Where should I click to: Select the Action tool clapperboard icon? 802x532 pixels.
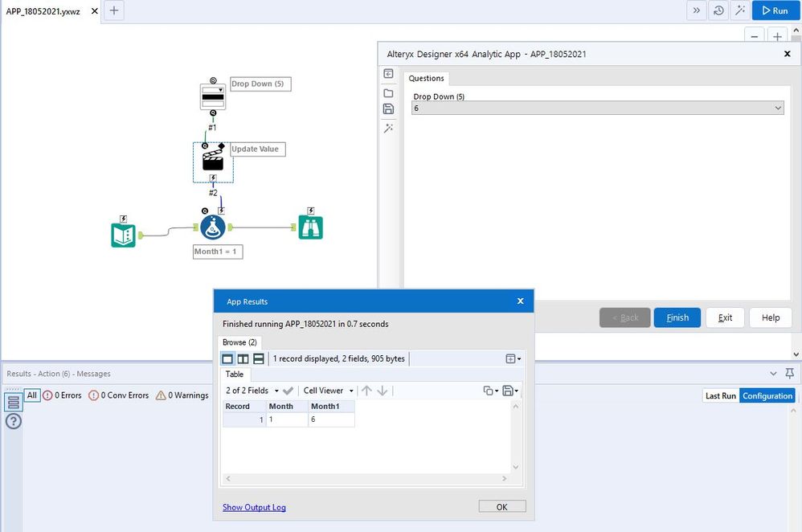tap(213, 162)
